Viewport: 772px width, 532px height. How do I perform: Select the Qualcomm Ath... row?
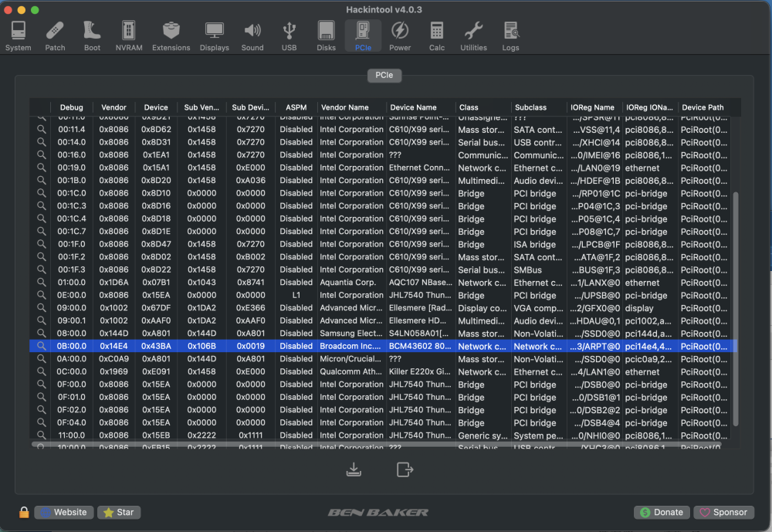tap(384, 372)
